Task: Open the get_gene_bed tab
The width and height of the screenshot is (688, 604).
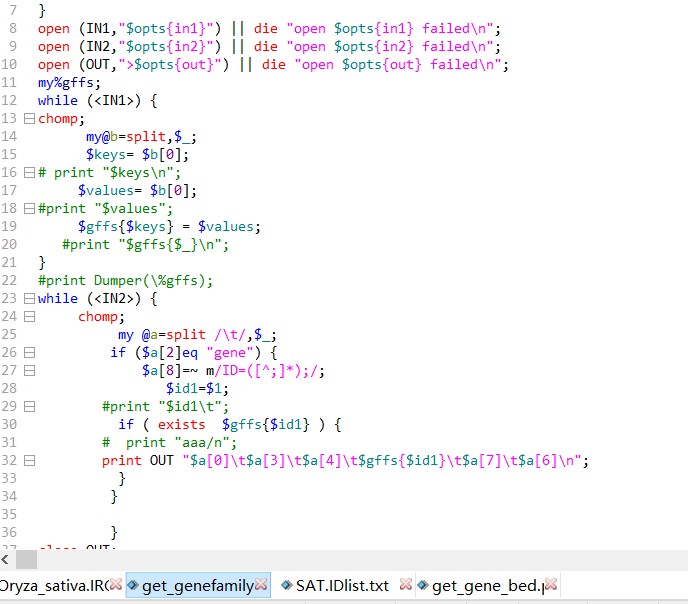Action: point(488,586)
